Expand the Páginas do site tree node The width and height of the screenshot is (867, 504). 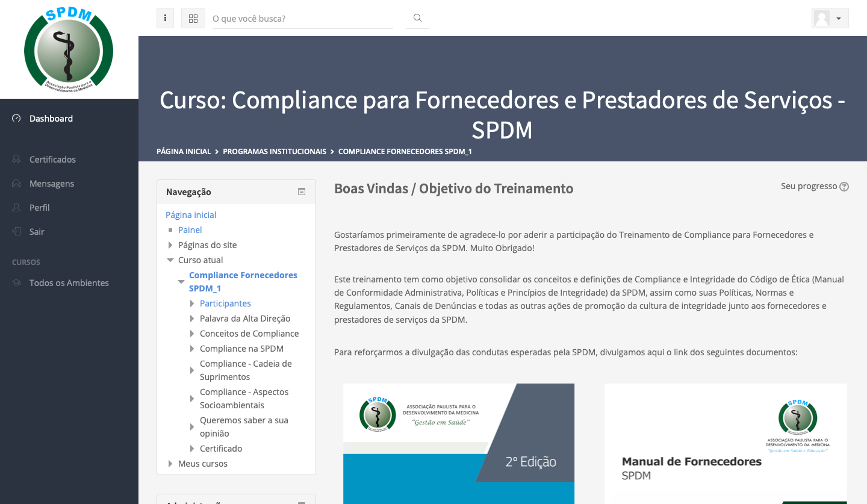170,245
